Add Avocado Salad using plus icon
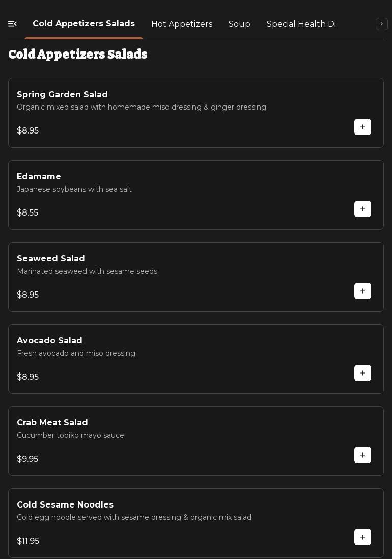This screenshot has width=392, height=559. point(362,373)
